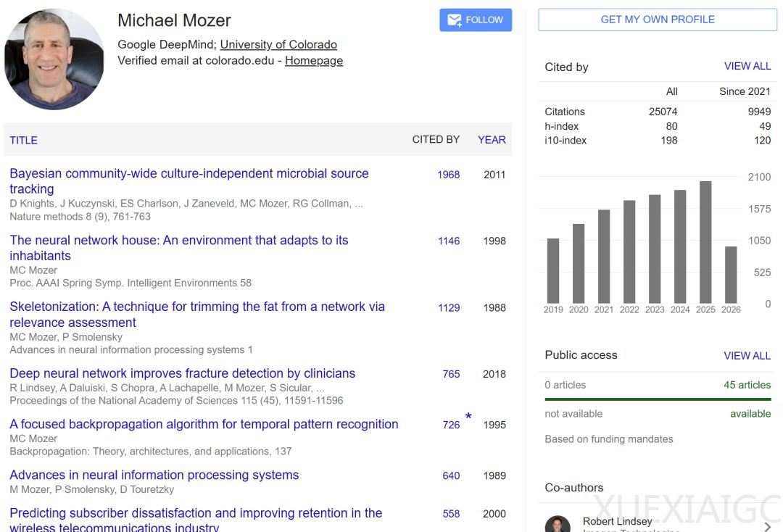Click the green public access progress bar

coord(658,399)
